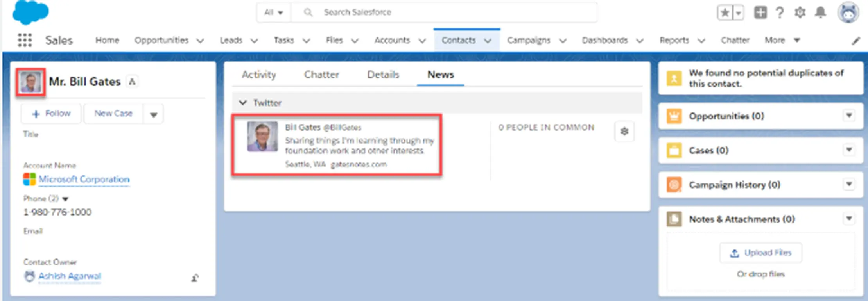The image size is (868, 301).
Task: Click phone number 1-980-776-1000
Action: pyautogui.click(x=57, y=212)
